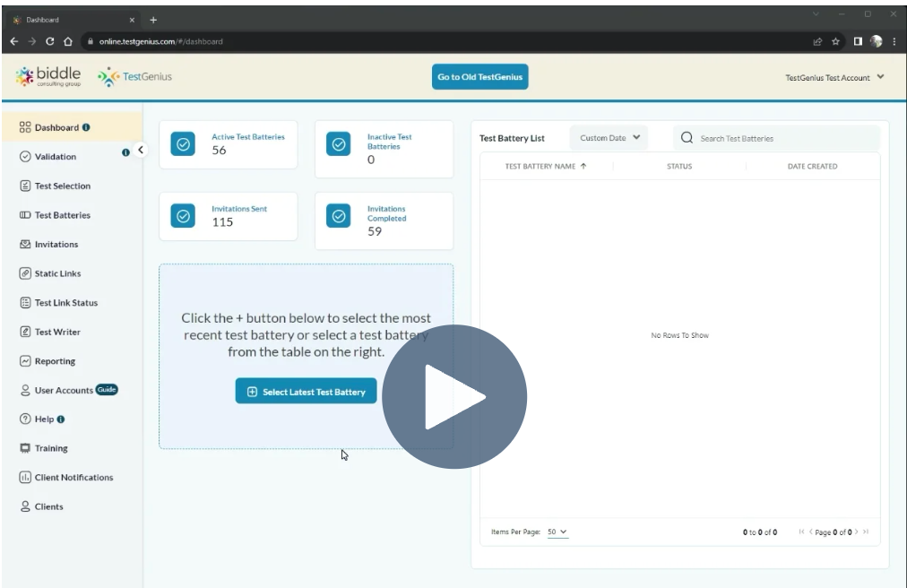The height and width of the screenshot is (588, 907).
Task: Select Invitations in the sidebar
Action: [x=55, y=244]
